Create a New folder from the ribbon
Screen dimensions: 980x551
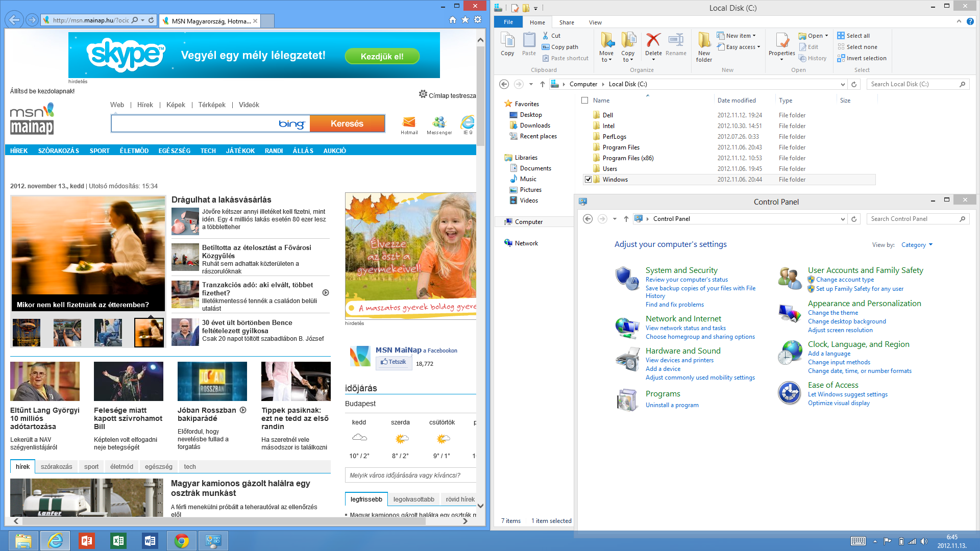pos(704,47)
